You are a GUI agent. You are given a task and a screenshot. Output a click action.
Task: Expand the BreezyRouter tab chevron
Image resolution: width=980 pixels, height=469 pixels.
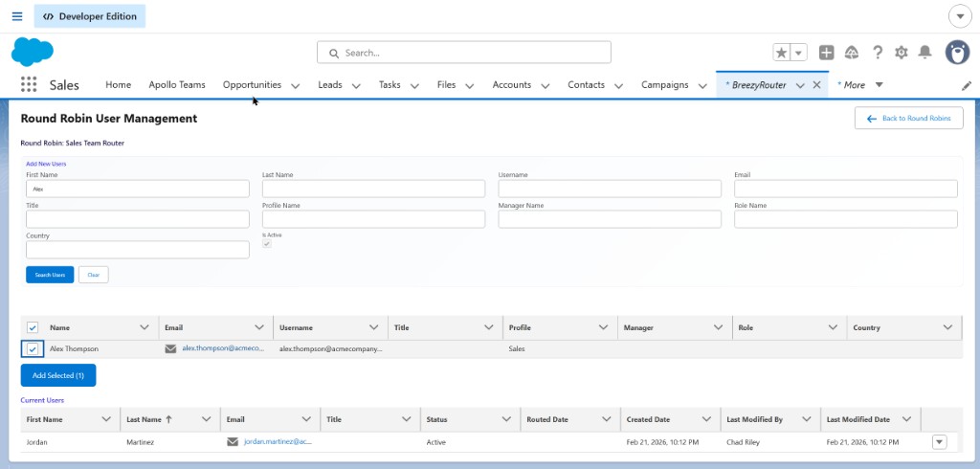(x=800, y=86)
